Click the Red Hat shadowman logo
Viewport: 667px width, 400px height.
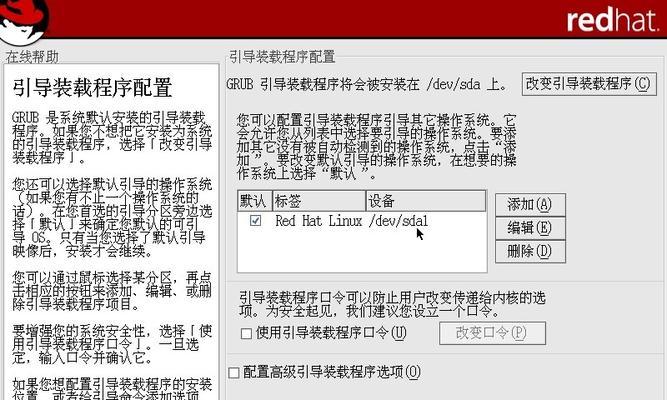(x=25, y=21)
